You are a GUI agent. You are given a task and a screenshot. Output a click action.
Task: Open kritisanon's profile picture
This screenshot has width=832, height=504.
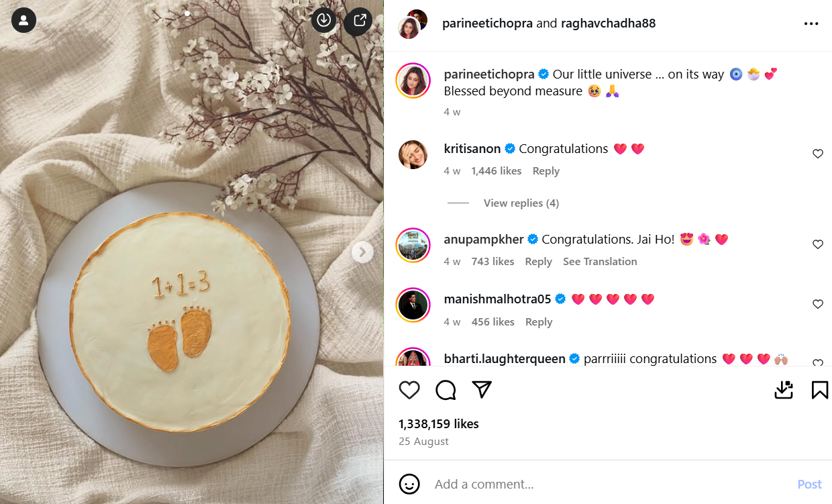click(x=412, y=154)
